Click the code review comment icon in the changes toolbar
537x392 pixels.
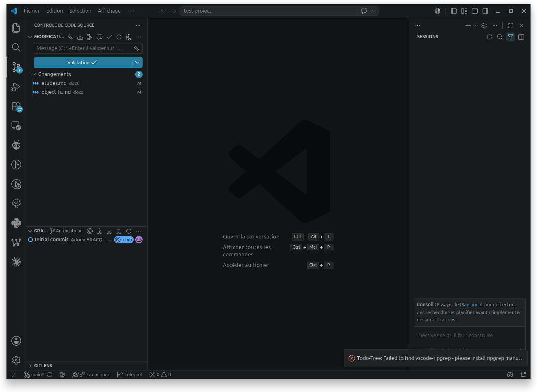[100, 37]
